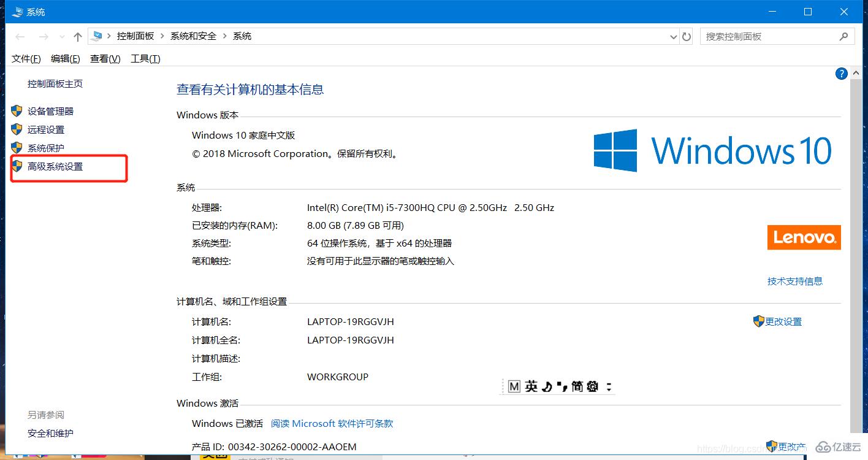Open 安全和维护 link
The height and width of the screenshot is (460, 868).
click(x=50, y=433)
